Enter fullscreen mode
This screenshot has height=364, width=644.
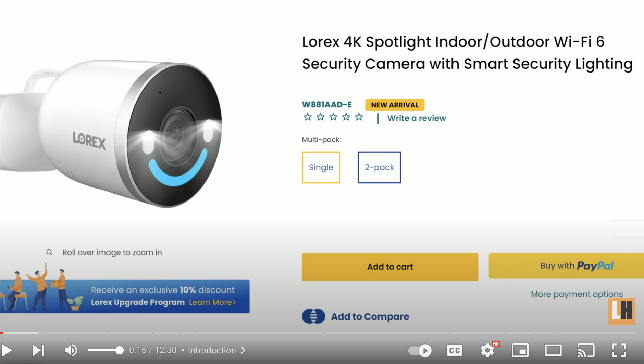(619, 350)
